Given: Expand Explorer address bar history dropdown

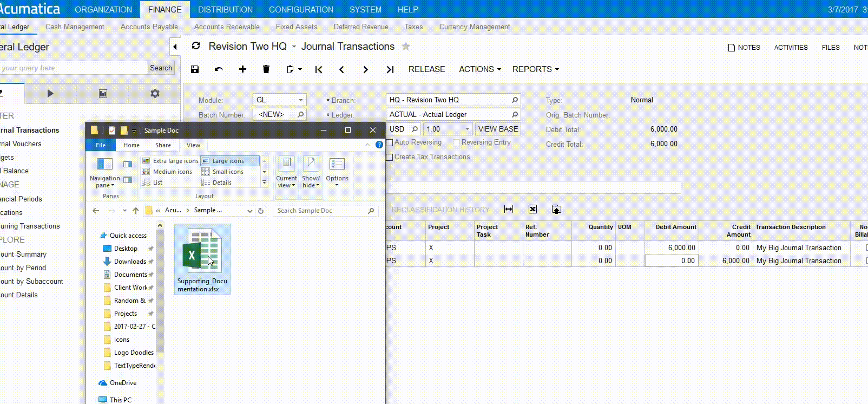Looking at the screenshot, I should tap(249, 211).
